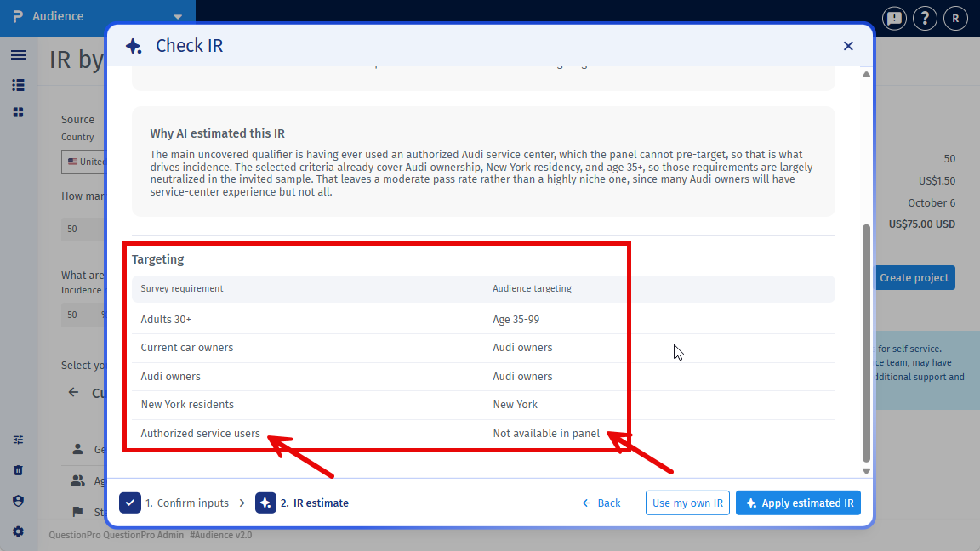
Task: Select the 'New York residents' requirement
Action: tap(187, 404)
